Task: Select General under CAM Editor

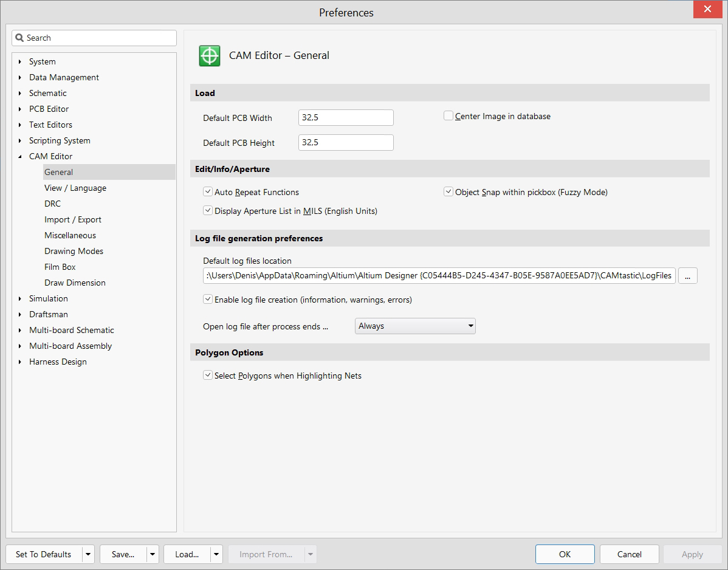Action: (x=109, y=172)
